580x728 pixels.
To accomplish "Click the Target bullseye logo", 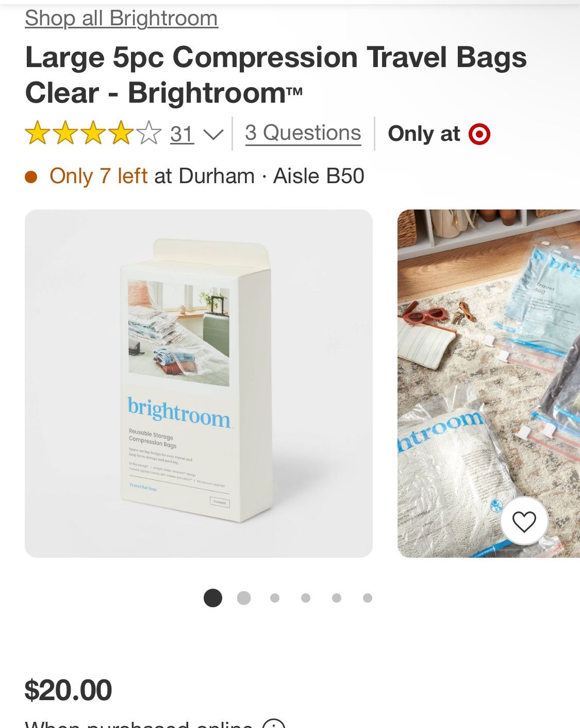I will [479, 134].
